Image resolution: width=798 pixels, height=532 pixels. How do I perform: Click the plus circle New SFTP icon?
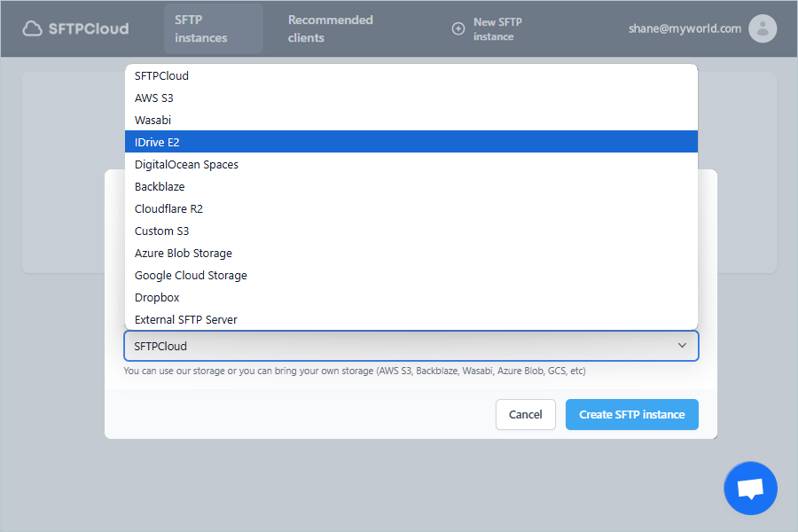pos(458,28)
